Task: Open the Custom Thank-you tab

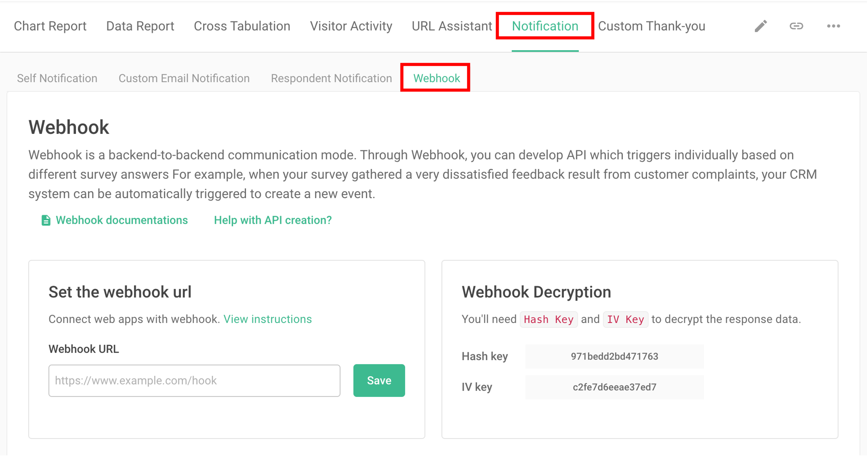Action: [652, 26]
